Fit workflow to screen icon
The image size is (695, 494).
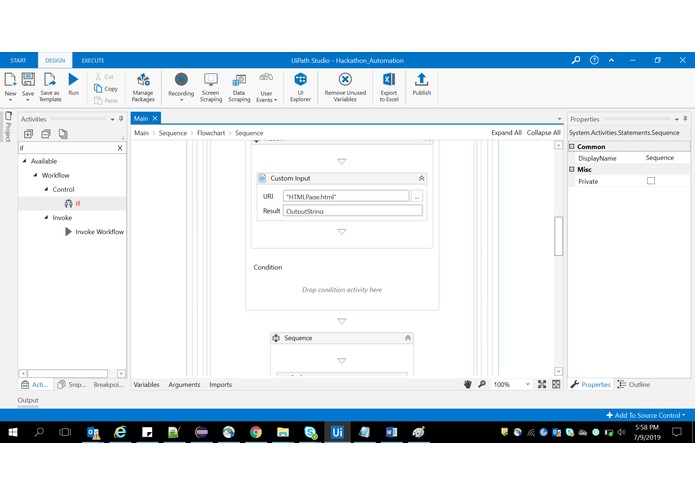542,384
